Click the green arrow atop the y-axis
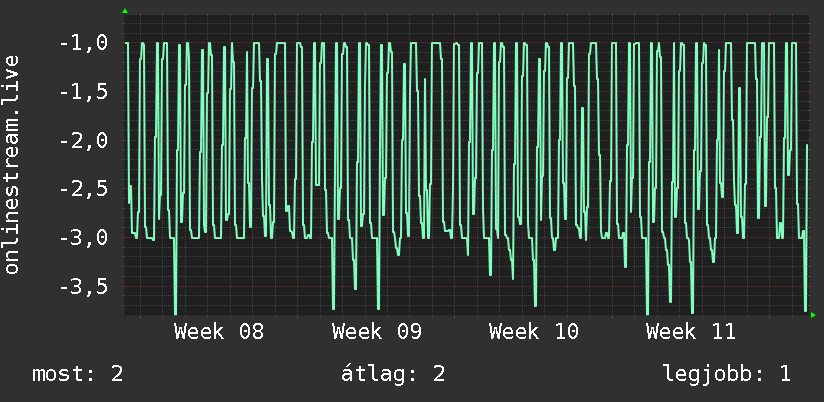This screenshot has height=402, width=824. click(125, 11)
